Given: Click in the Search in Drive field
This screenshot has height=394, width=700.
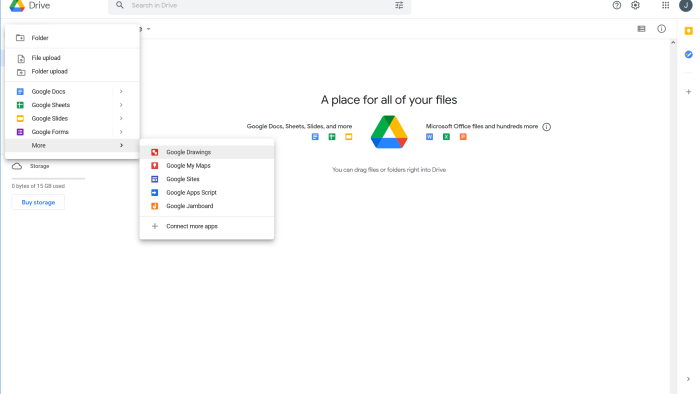Looking at the screenshot, I should pyautogui.click(x=259, y=5).
